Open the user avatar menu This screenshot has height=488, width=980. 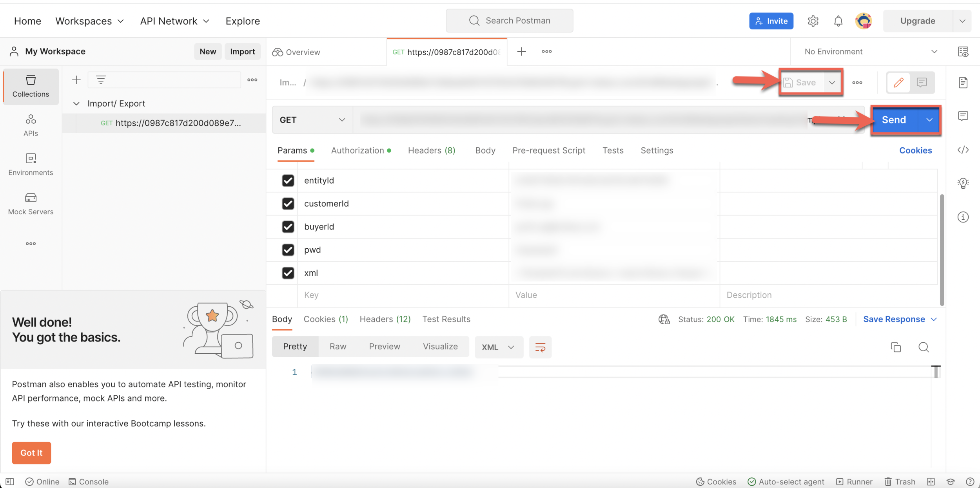point(864,21)
